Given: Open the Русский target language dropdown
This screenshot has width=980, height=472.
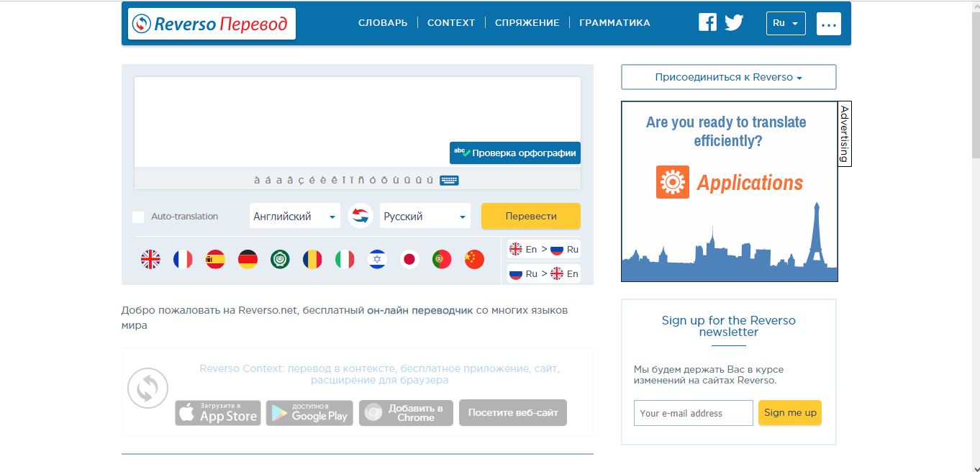Looking at the screenshot, I should pyautogui.click(x=425, y=216).
